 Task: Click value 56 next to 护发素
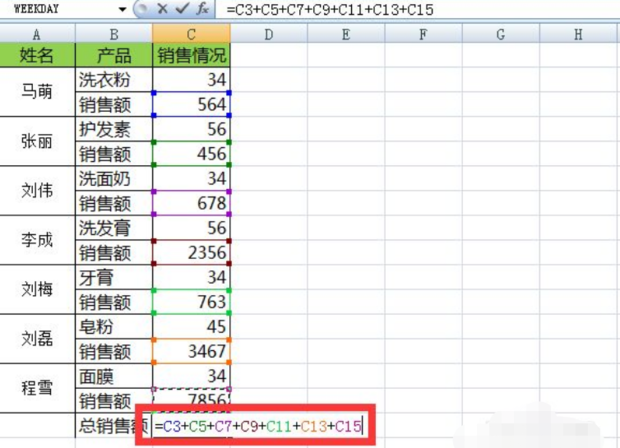tap(191, 129)
